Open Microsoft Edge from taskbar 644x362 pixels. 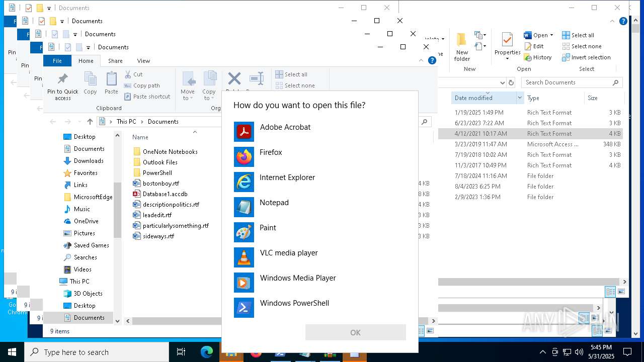(x=207, y=352)
